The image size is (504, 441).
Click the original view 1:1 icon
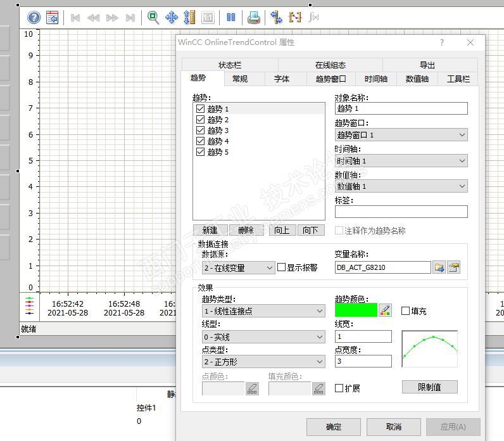tap(208, 17)
